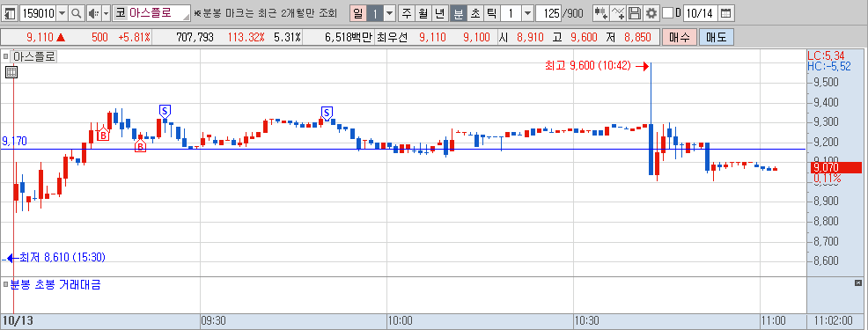Toggle the 아스플로 series marker box

6,56
